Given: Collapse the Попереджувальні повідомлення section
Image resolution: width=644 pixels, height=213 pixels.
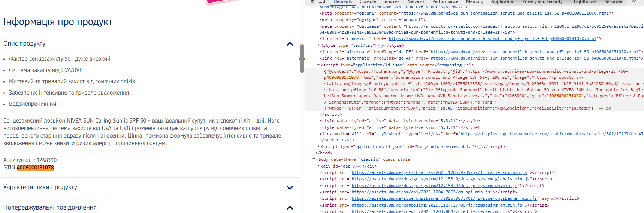Looking at the screenshot, I should pos(290,208).
